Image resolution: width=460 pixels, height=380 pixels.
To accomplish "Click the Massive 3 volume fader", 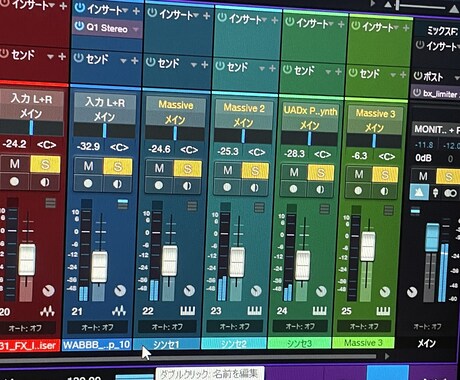I will click(x=368, y=247).
